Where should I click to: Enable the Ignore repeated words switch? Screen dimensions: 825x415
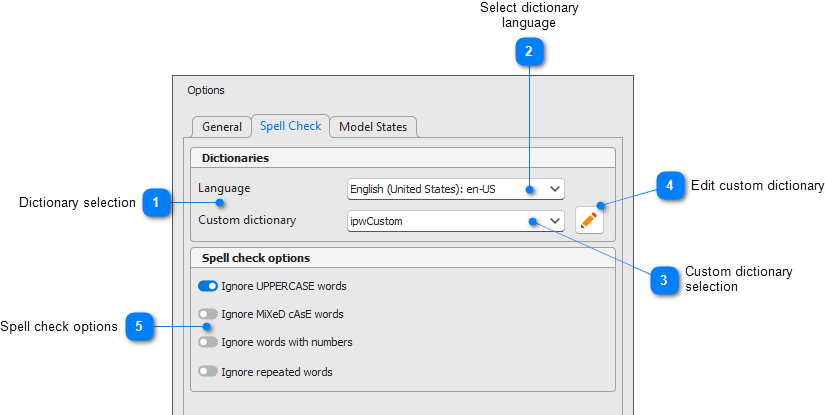pyautogui.click(x=208, y=372)
